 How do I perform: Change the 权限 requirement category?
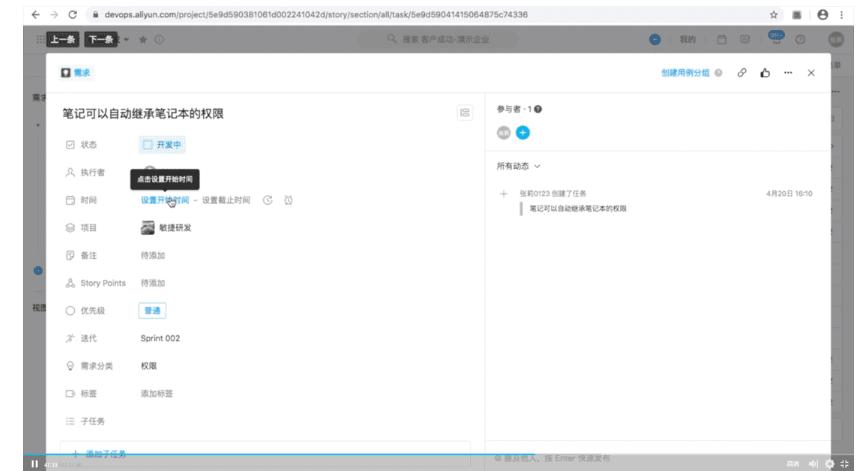[x=148, y=365]
